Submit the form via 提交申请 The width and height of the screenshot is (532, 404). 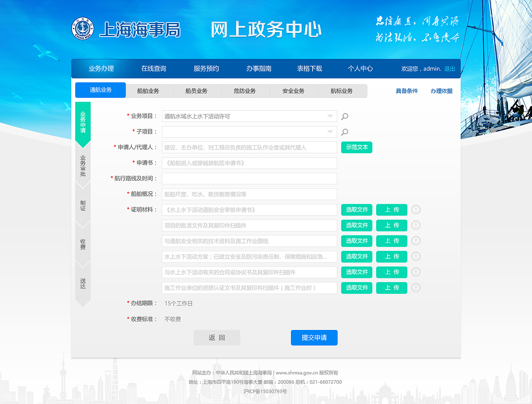click(314, 337)
